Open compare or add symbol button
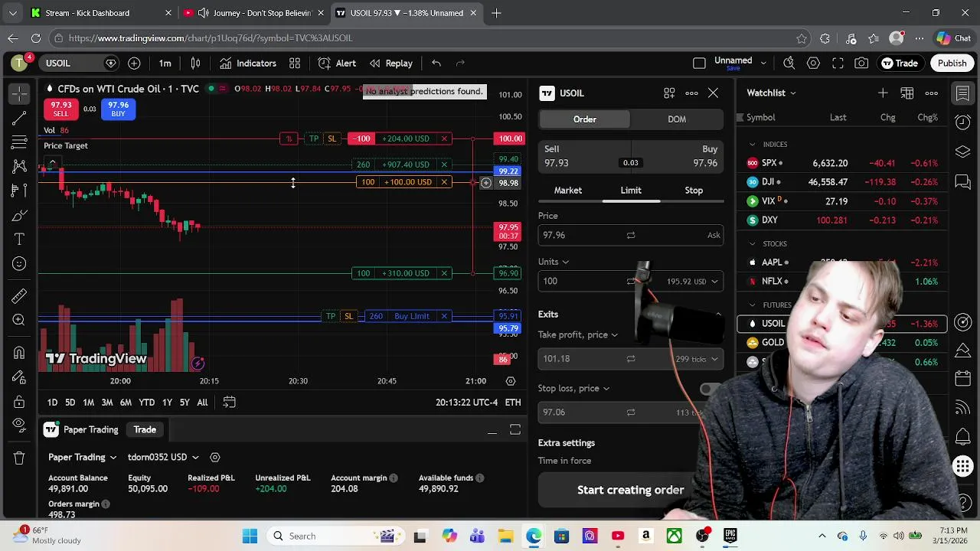 click(x=134, y=64)
